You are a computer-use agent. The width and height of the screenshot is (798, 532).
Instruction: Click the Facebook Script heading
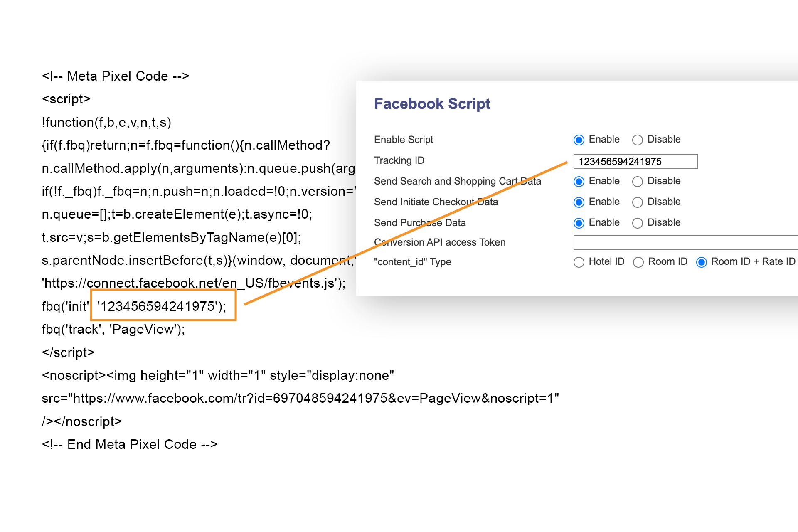(x=432, y=104)
